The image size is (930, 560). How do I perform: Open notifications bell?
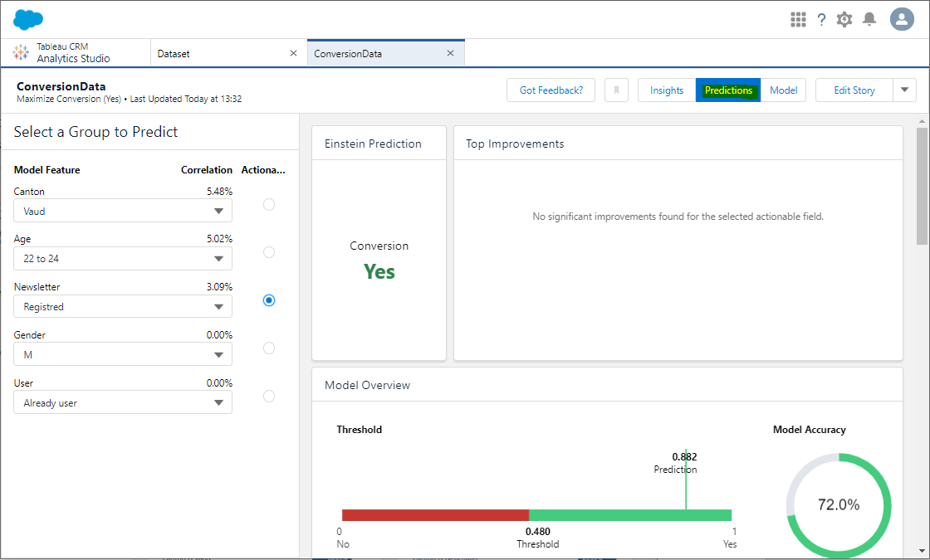click(869, 19)
